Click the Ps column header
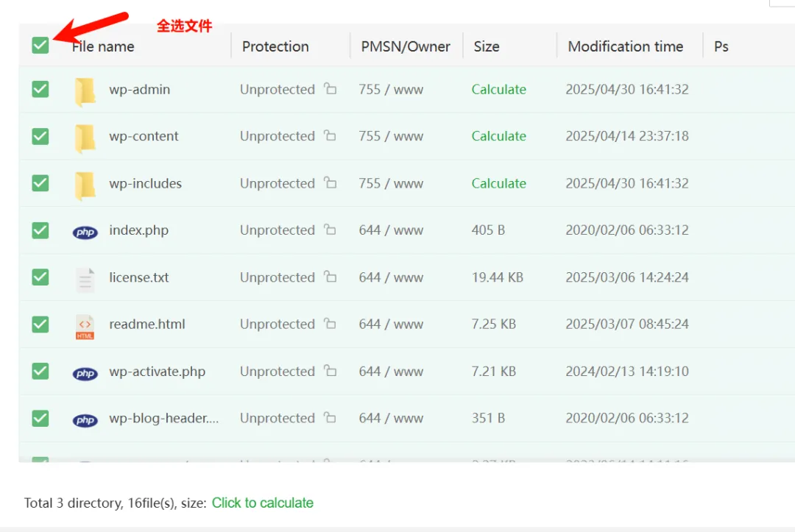The width and height of the screenshot is (795, 532). [x=721, y=46]
